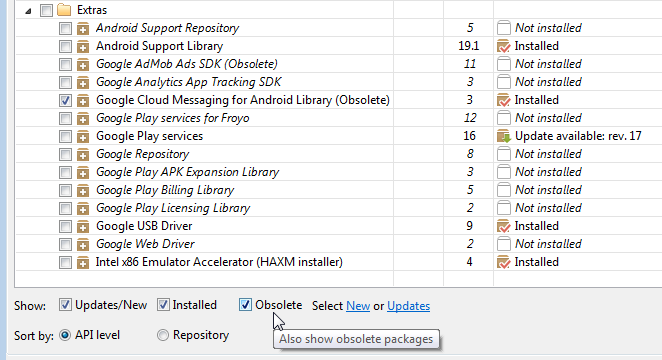
Task: Check the Google Web Driver checkbox
Action: pos(65,244)
